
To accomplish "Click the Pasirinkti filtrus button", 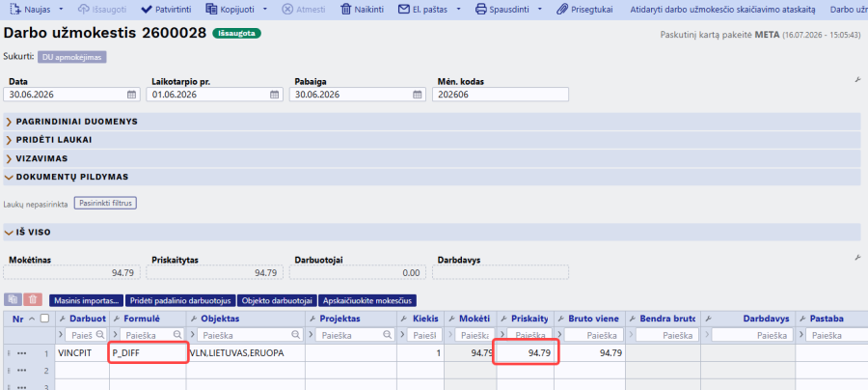I will tap(106, 204).
